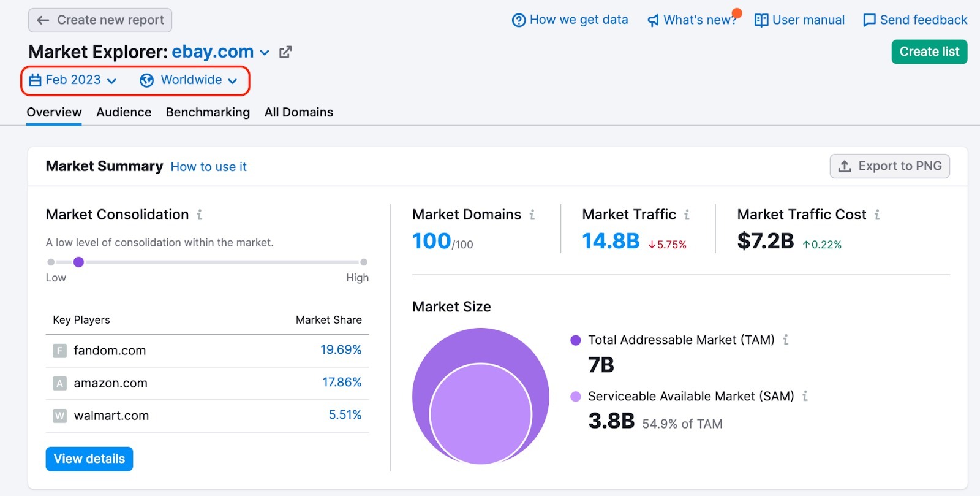Viewport: 980px width, 496px height.
Task: Click the upload icon in Export to PNG
Action: 845,166
